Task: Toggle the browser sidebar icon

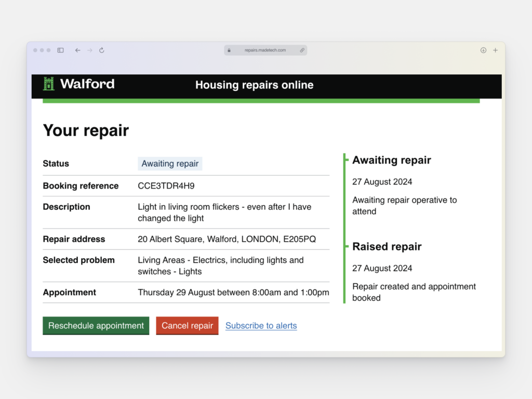Action: 60,50
